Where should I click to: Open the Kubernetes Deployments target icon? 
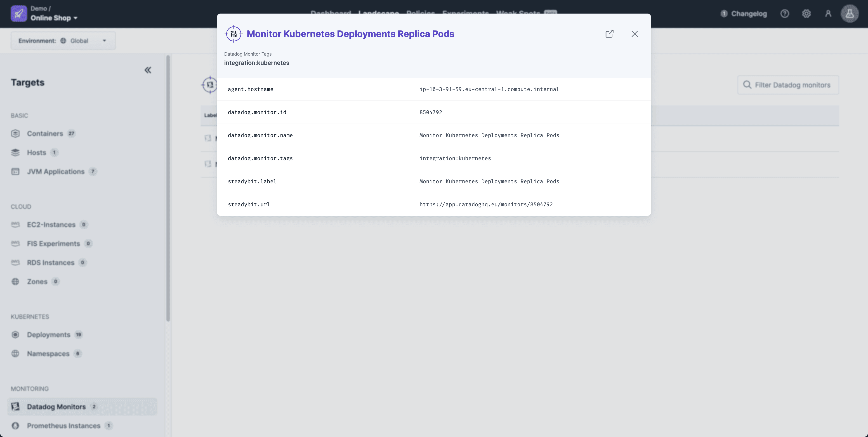16,335
